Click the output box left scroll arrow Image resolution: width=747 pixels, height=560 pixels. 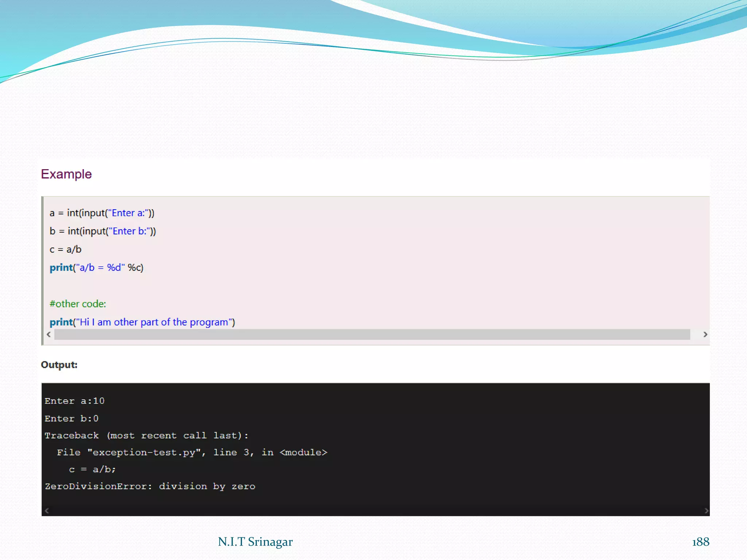pos(47,510)
